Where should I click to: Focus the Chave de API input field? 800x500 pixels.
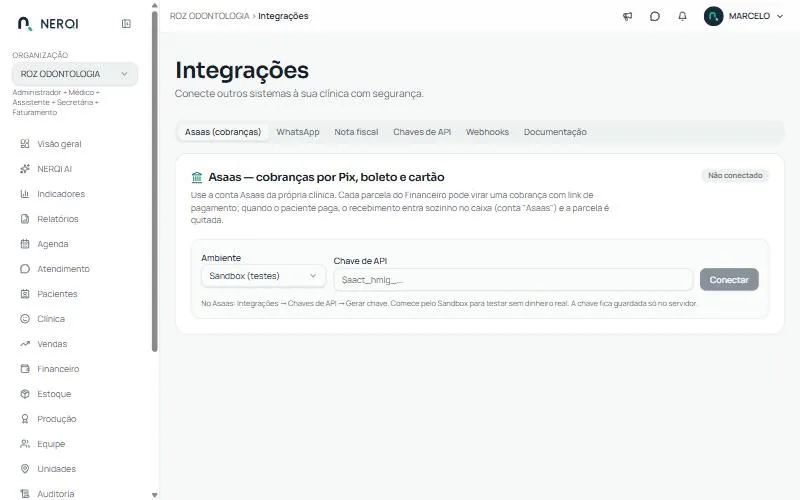[x=513, y=280]
